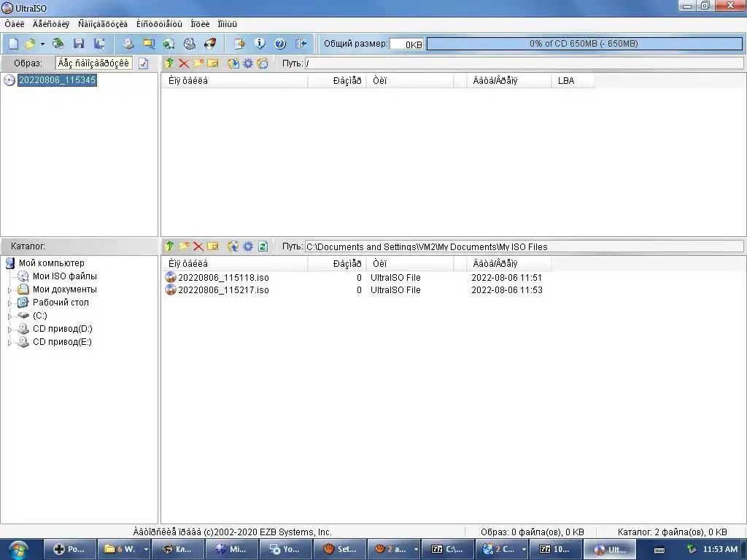Click the Exit door icon on the toolbar

tap(301, 44)
